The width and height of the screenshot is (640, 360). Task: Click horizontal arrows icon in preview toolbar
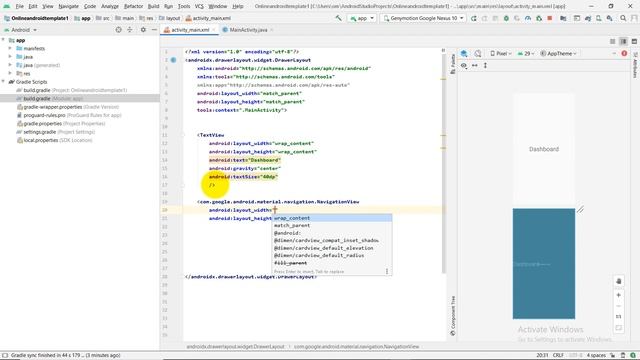pos(475,65)
